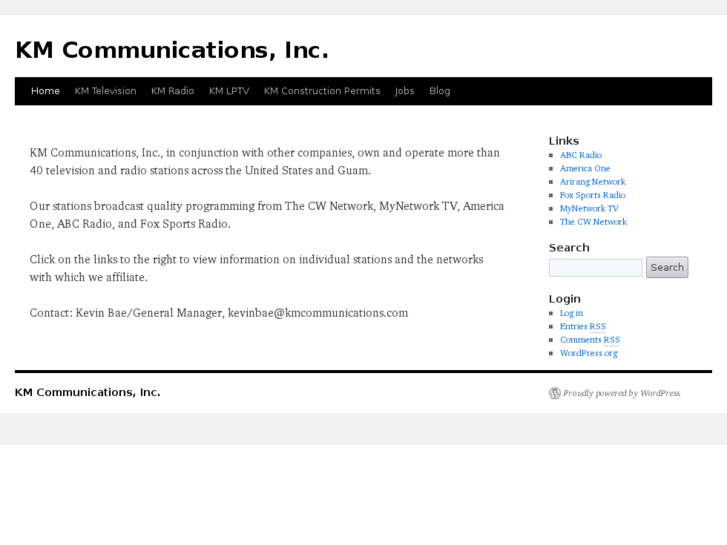Screen dimensions: 727x545
Task: Open the Comments RSS feed link
Action: pos(590,340)
